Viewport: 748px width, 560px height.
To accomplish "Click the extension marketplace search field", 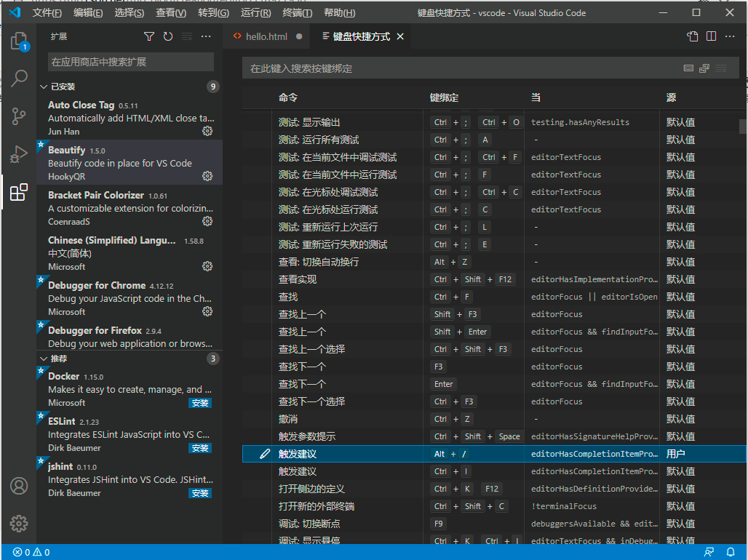I will pyautogui.click(x=131, y=62).
